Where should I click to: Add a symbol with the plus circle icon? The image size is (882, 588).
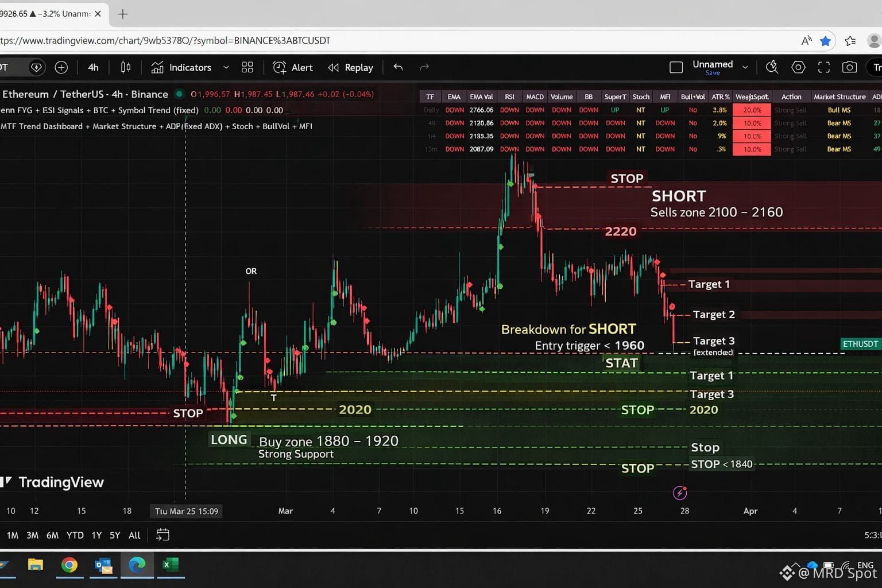pos(61,67)
